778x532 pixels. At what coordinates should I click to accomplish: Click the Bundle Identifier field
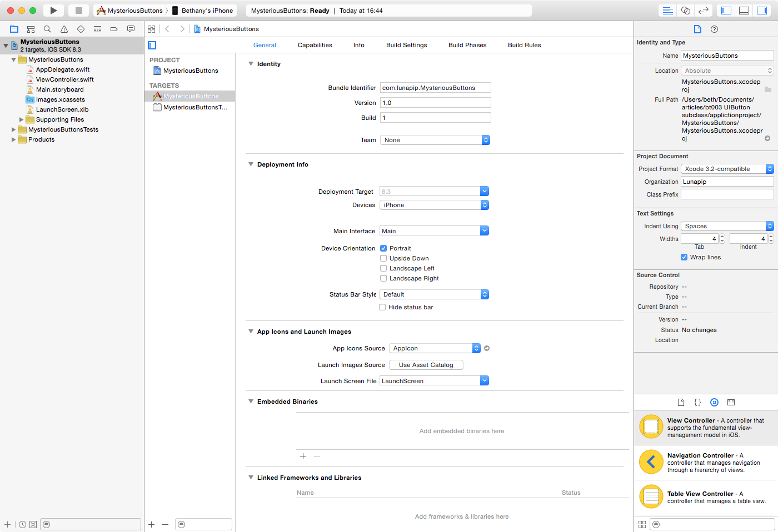coord(436,88)
